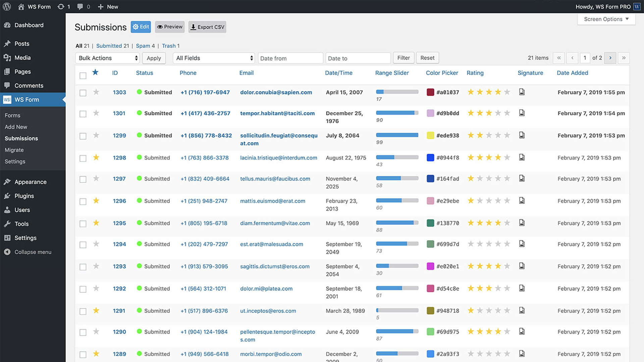Select checkbox for submission 1299
The image size is (644, 362).
(x=83, y=136)
